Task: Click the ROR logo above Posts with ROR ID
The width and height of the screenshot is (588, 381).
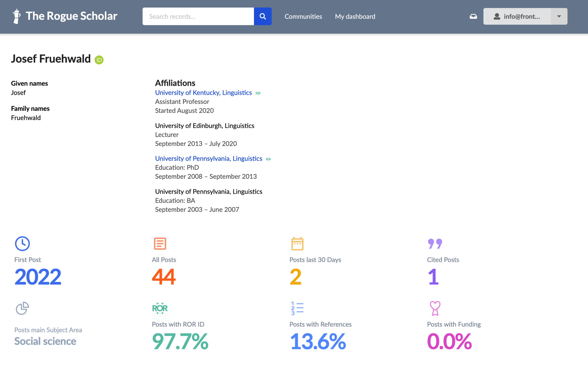Action: (x=160, y=308)
